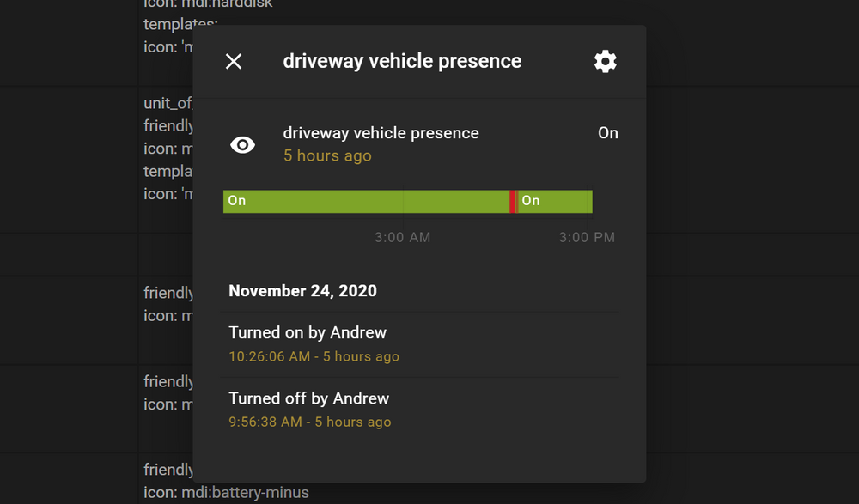Click the 3:00 AM time label

(x=403, y=237)
